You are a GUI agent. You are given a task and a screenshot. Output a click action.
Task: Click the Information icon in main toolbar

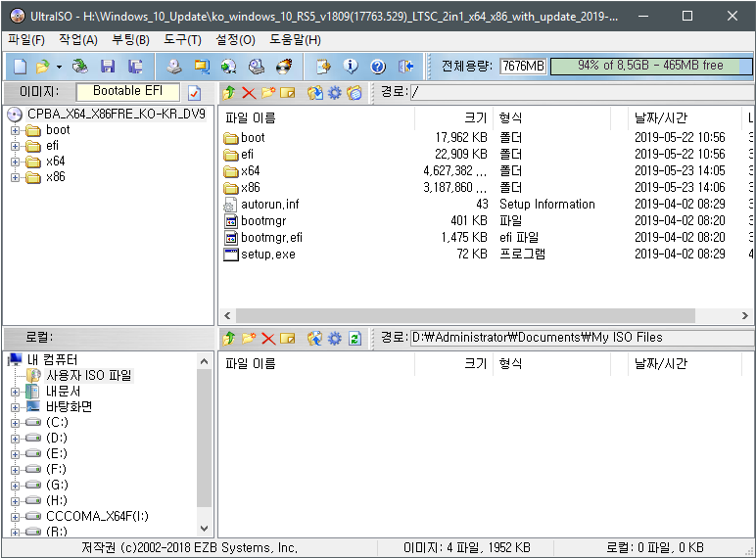(351, 66)
